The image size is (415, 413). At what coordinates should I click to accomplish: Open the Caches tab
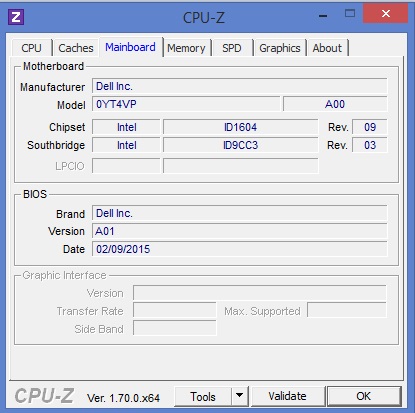click(76, 48)
